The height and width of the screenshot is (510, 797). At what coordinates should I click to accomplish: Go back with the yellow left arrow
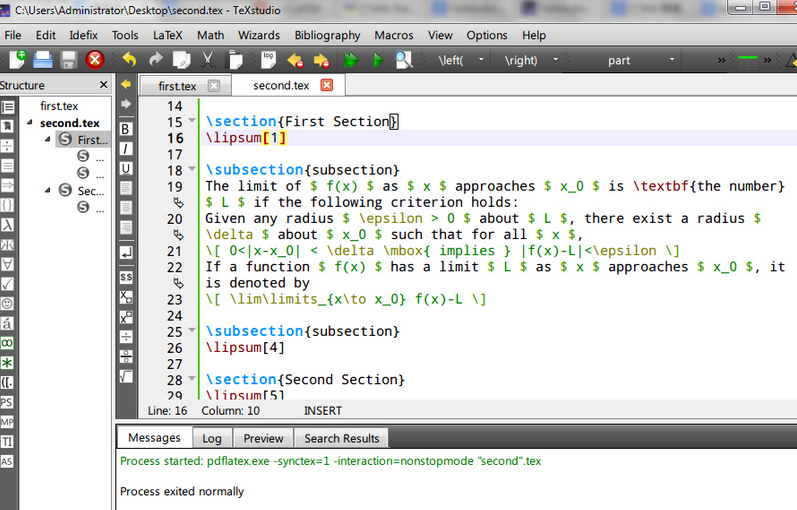click(126, 84)
